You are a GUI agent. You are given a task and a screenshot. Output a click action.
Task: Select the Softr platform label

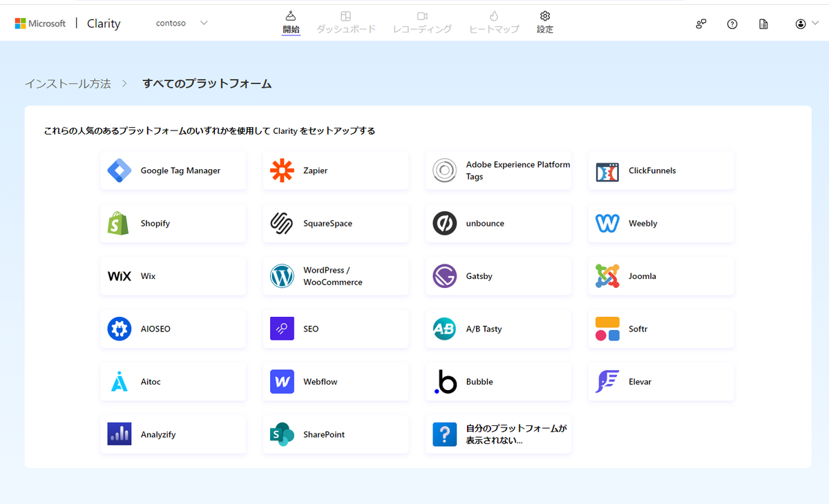click(x=638, y=329)
